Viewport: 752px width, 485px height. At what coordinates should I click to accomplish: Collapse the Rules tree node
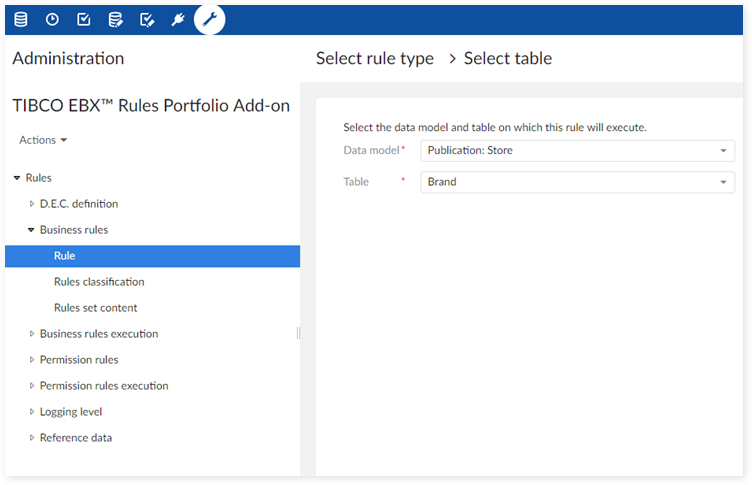click(17, 178)
